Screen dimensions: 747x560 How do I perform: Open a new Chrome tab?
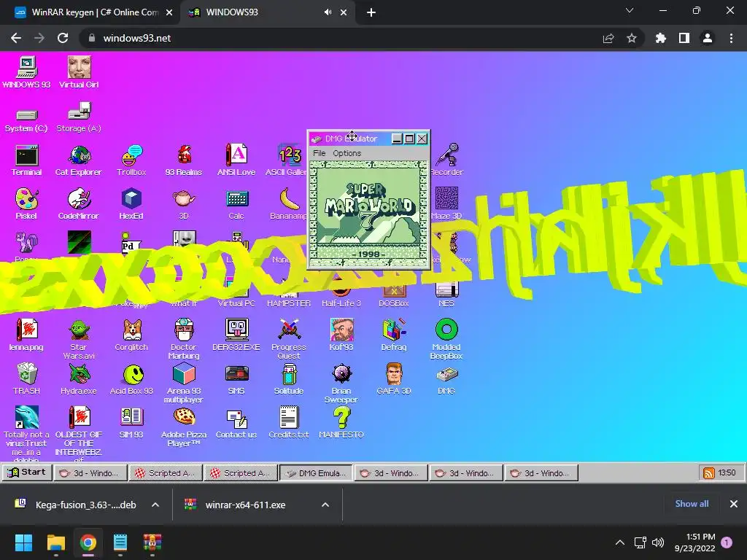click(x=371, y=12)
